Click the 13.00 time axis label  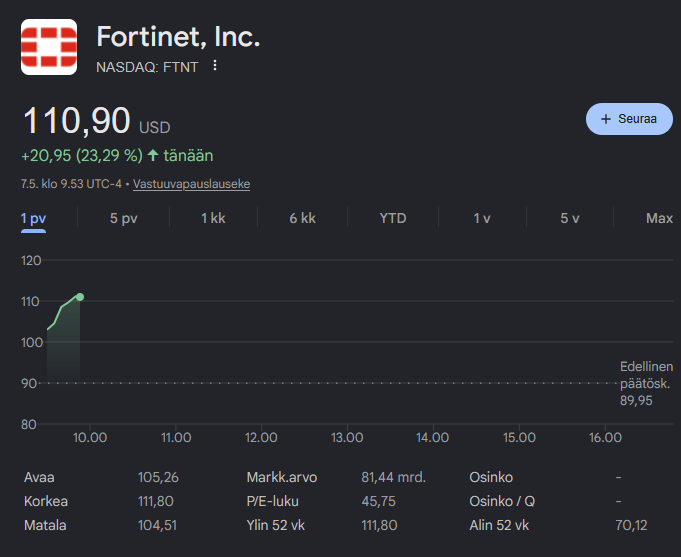(x=347, y=437)
